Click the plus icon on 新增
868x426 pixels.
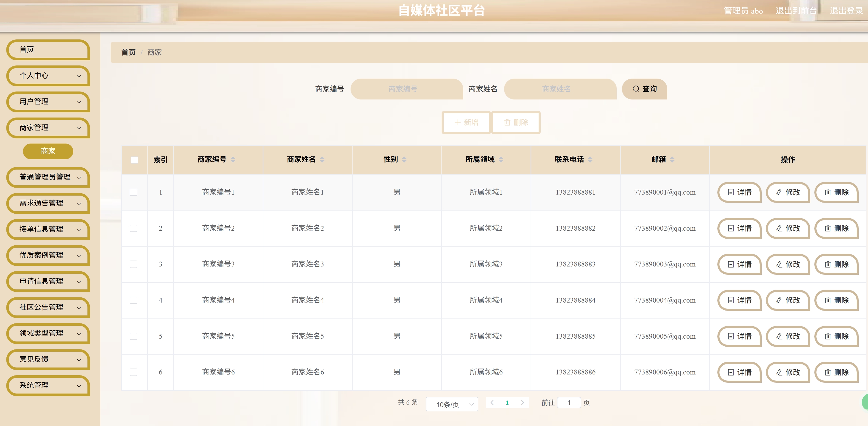click(458, 123)
